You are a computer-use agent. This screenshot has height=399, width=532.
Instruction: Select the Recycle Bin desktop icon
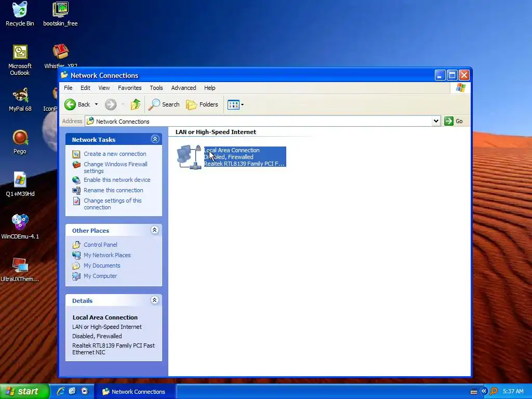coord(20,14)
